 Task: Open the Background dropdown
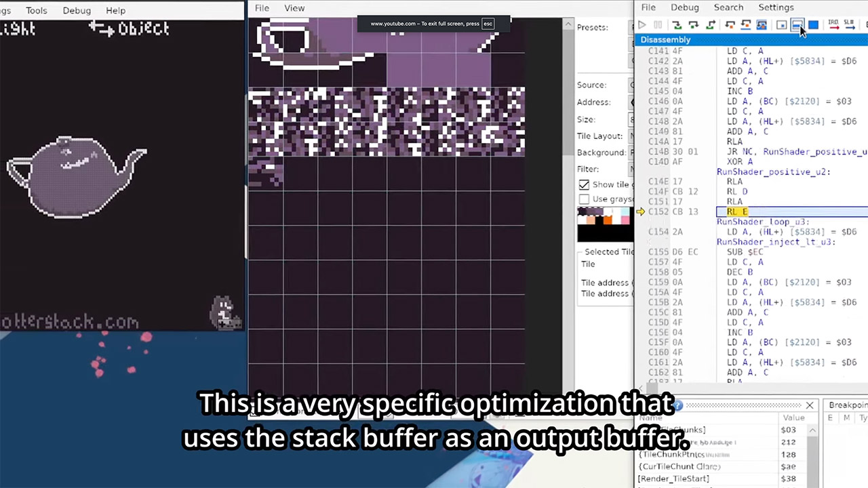(x=631, y=152)
